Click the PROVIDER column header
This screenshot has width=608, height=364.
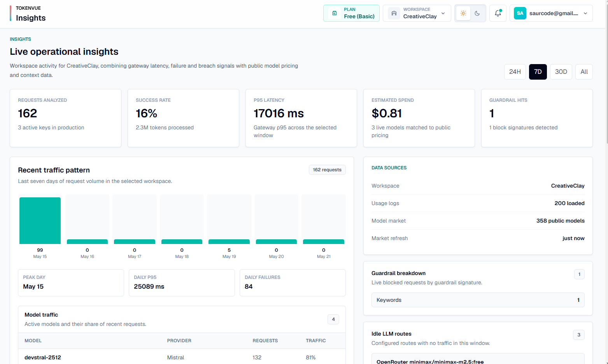coord(179,341)
